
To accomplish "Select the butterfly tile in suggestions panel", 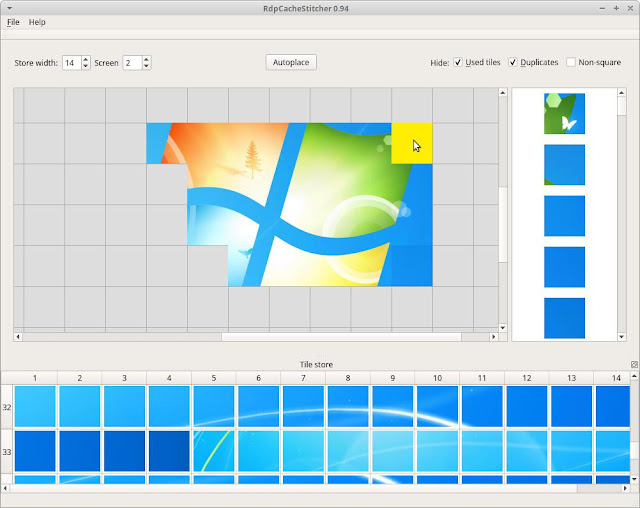I will click(564, 113).
